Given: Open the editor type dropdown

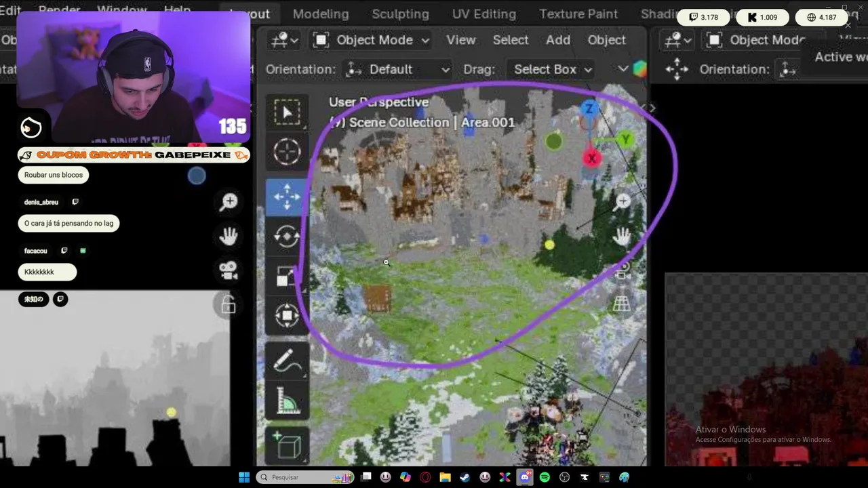Looking at the screenshot, I should pyautogui.click(x=285, y=40).
